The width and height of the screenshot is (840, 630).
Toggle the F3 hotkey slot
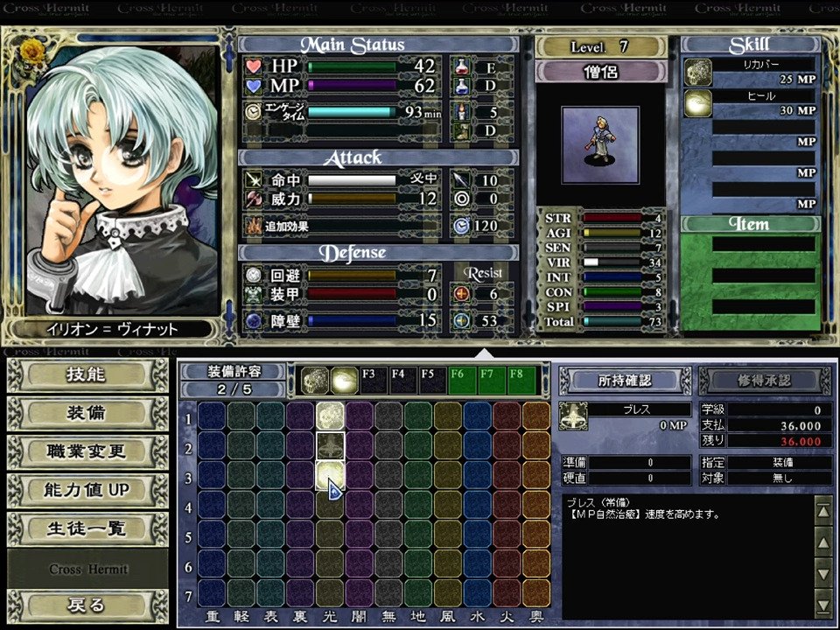[x=374, y=380]
